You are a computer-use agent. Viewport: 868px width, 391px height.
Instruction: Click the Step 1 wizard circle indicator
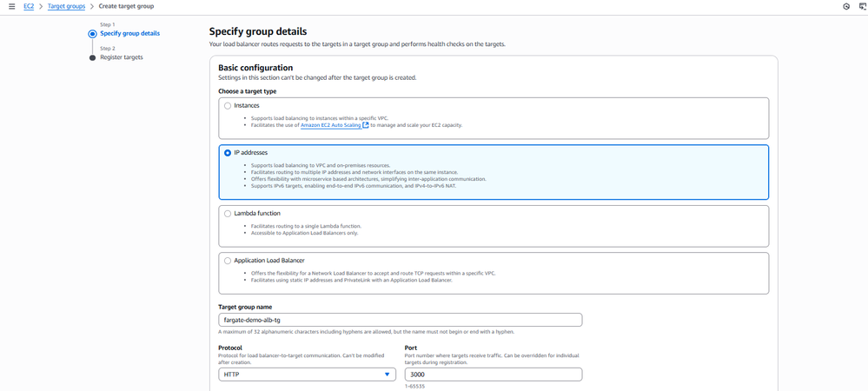point(92,34)
